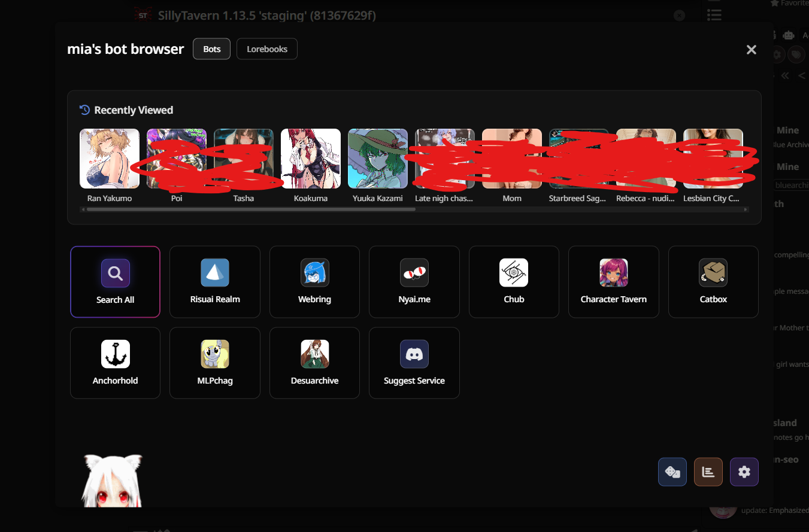Click the scrollbar thumb under Recently Viewed

pos(251,209)
